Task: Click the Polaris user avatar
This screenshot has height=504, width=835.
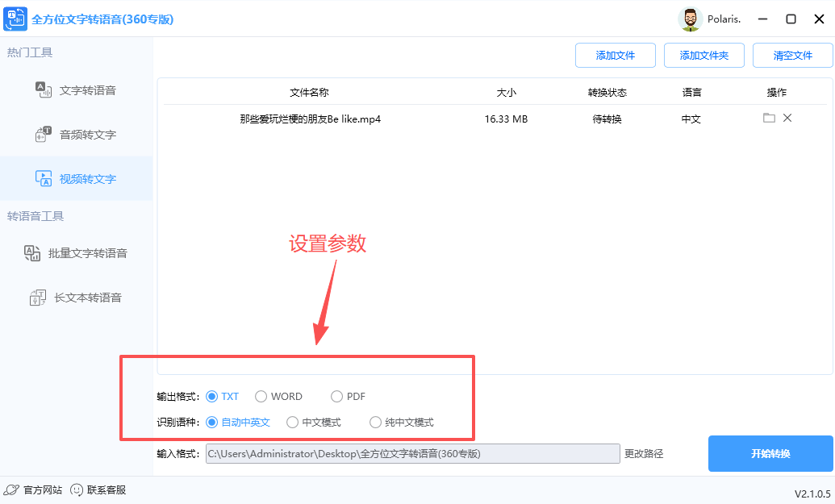Action: pos(691,19)
